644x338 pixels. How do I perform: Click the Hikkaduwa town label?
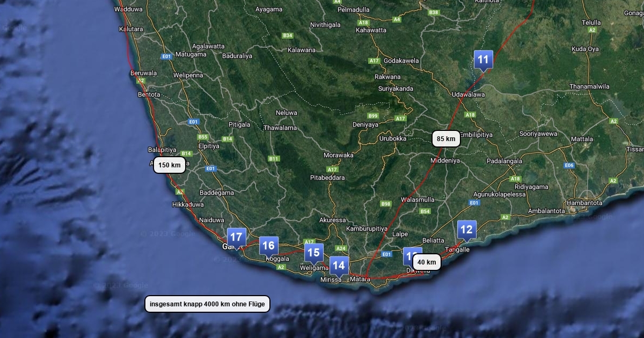coord(188,204)
